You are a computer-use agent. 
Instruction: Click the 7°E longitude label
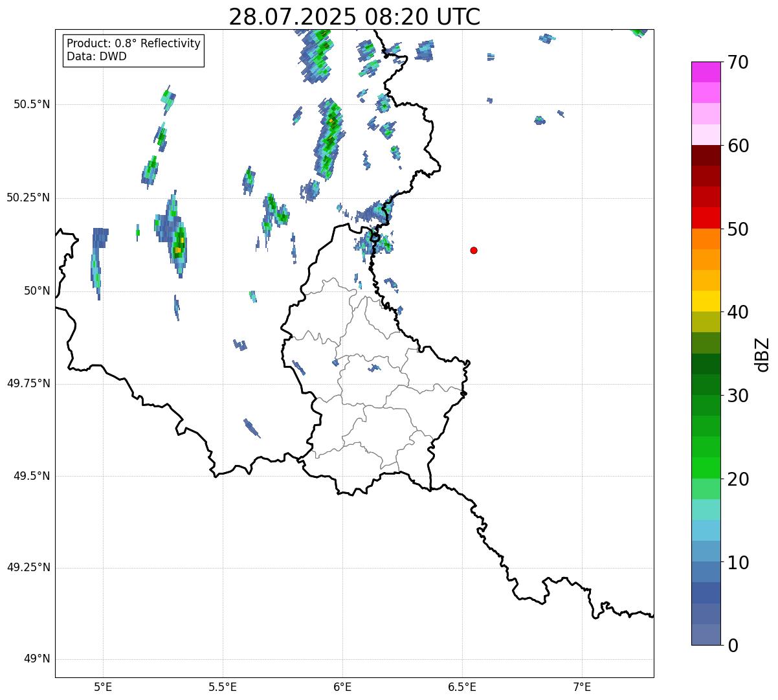(582, 686)
